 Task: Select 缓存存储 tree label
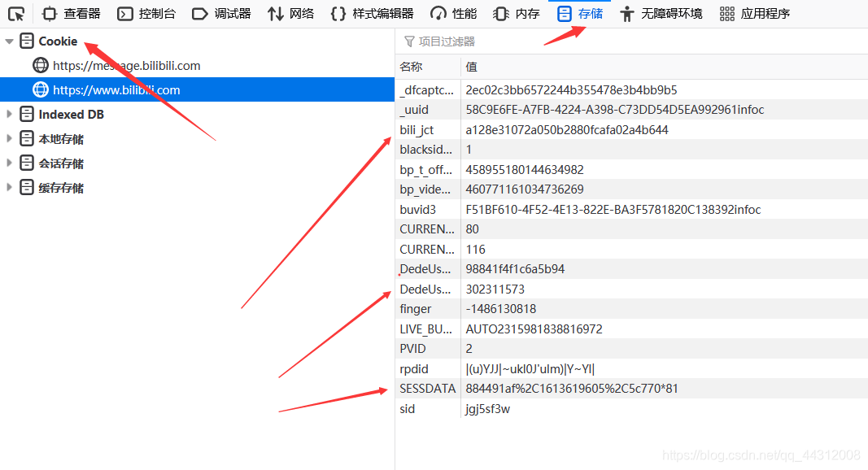(61, 187)
